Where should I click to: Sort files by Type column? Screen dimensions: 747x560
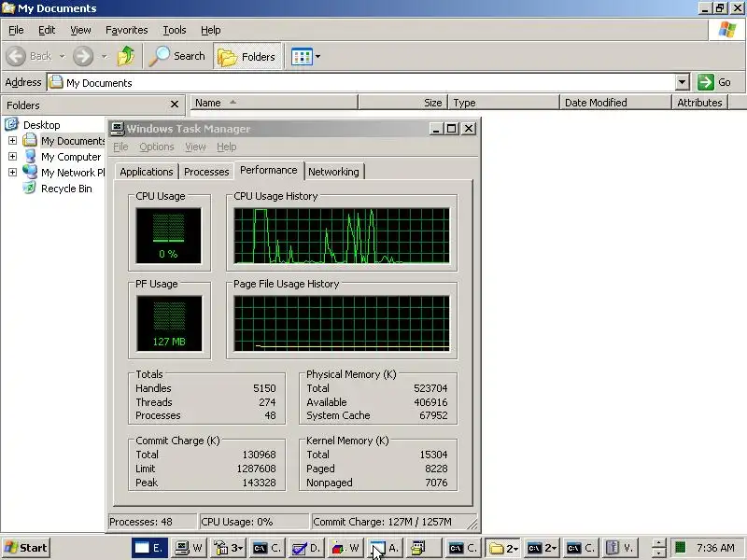tap(503, 103)
